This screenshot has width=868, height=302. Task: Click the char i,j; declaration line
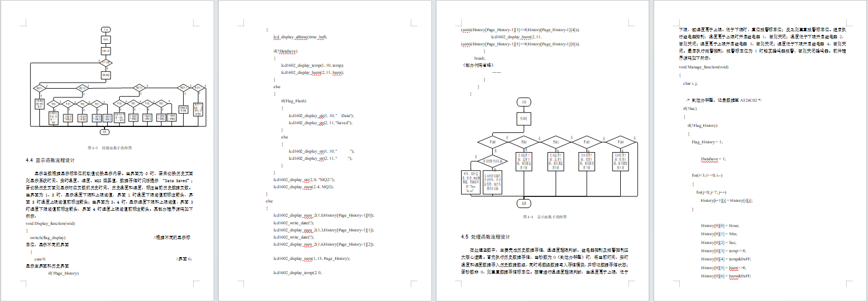pos(690,83)
